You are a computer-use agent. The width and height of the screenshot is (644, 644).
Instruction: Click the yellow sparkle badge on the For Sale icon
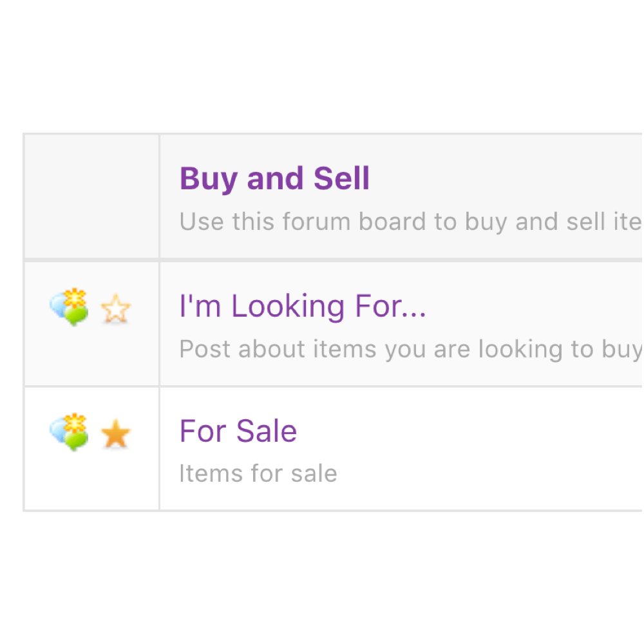76,423
